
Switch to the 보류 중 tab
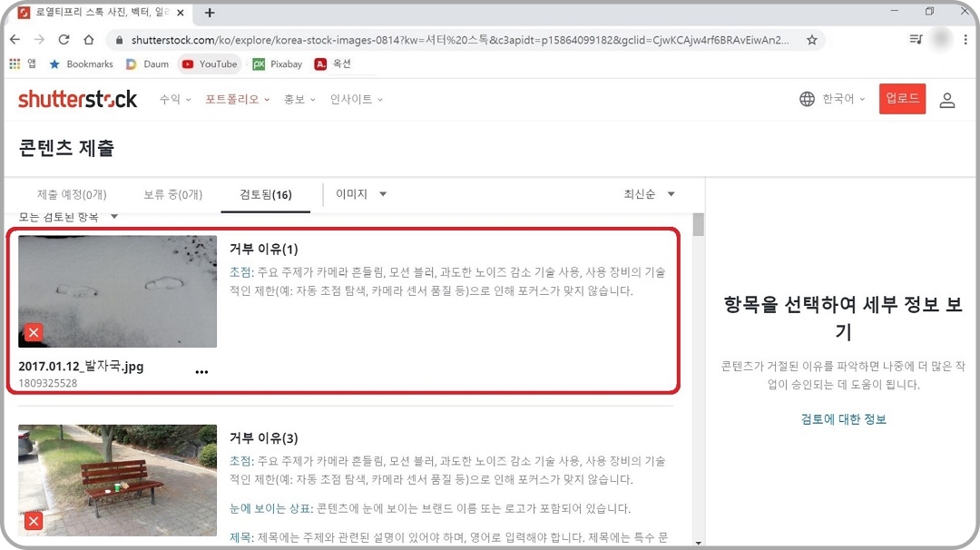click(x=172, y=193)
